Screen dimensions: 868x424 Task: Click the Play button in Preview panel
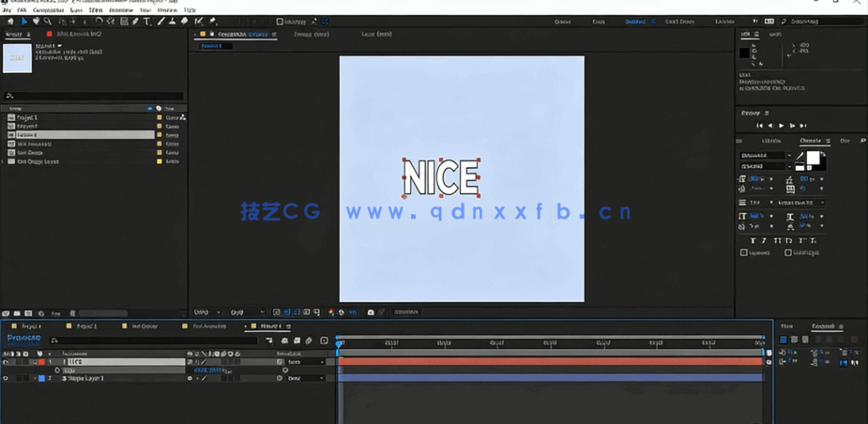[x=782, y=126]
